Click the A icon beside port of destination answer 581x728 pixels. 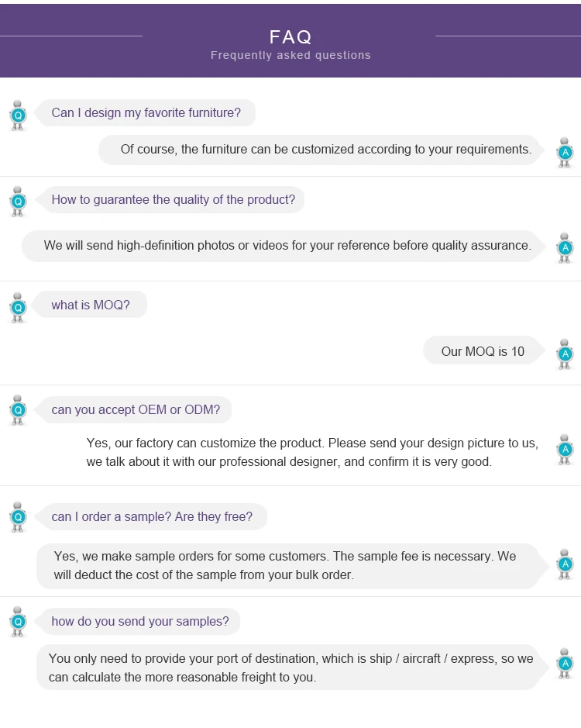[565, 663]
